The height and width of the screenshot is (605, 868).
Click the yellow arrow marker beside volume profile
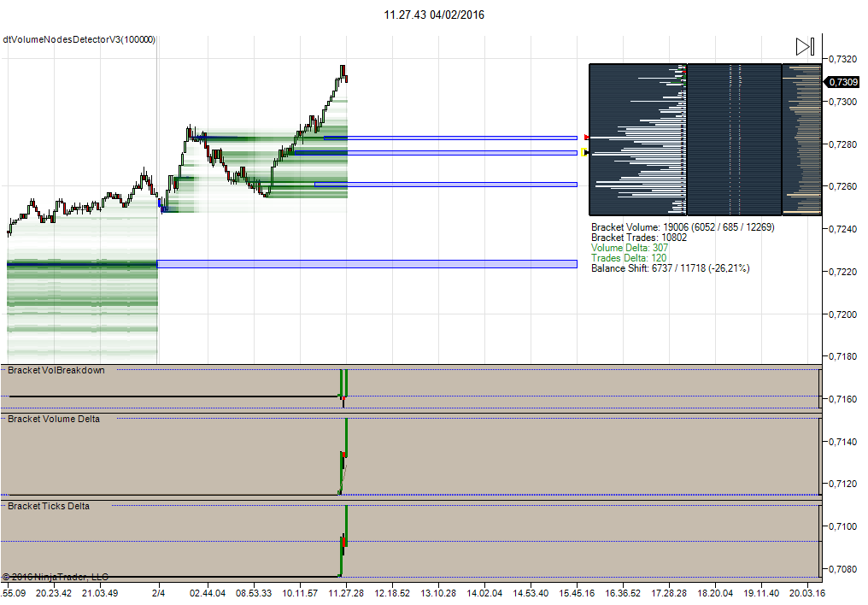point(585,153)
